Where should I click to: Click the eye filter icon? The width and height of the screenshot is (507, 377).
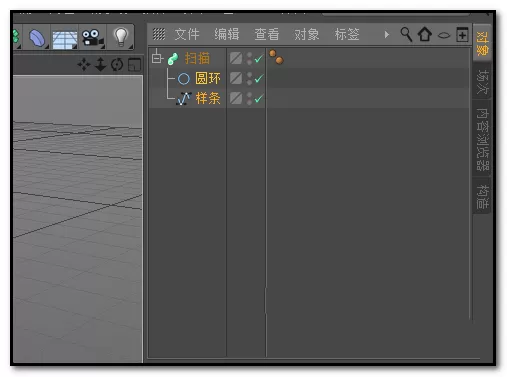(x=444, y=35)
